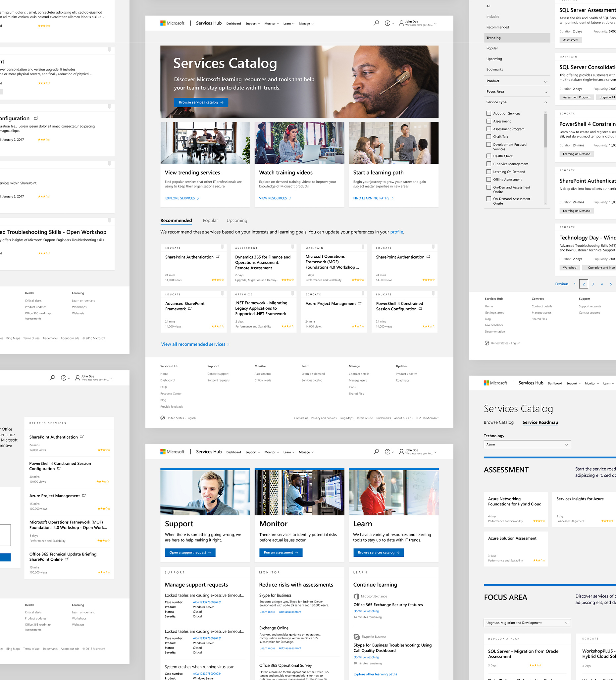The width and height of the screenshot is (616, 680).
Task: Check the Health Check filter option
Action: click(x=488, y=156)
